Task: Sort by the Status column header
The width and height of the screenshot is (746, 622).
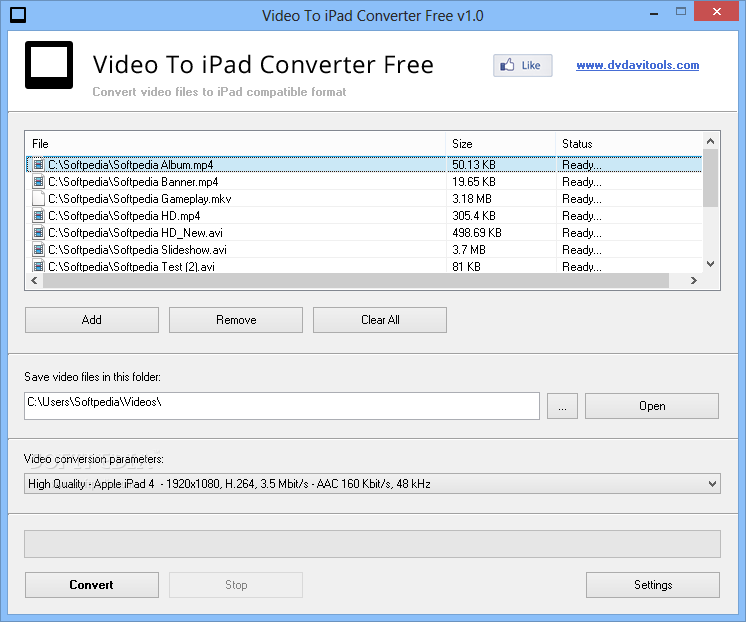Action: point(629,144)
